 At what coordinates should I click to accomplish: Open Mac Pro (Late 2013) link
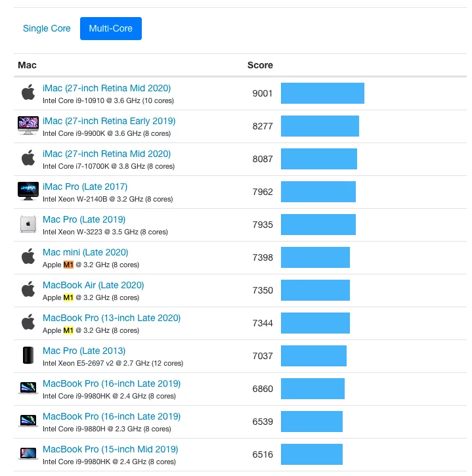point(84,351)
